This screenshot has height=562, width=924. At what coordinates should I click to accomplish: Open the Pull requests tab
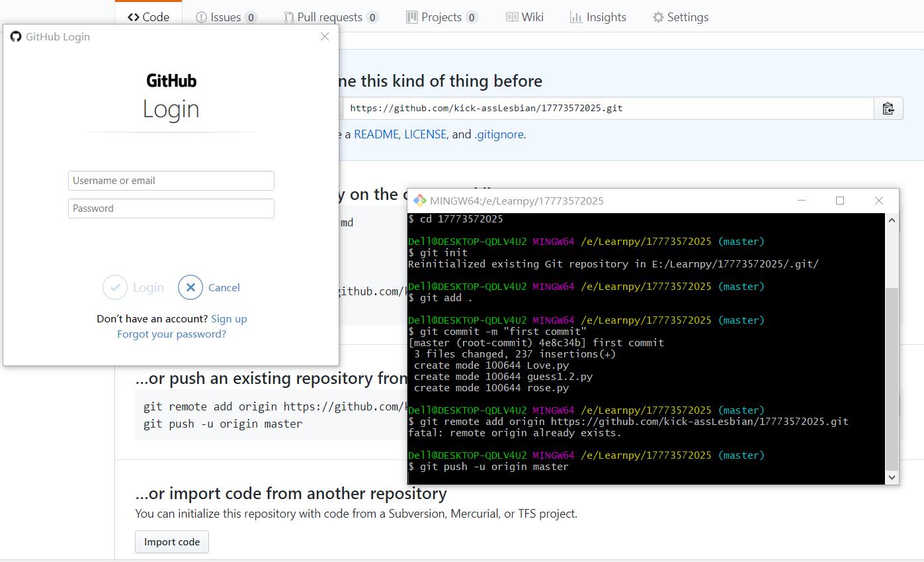[331, 17]
